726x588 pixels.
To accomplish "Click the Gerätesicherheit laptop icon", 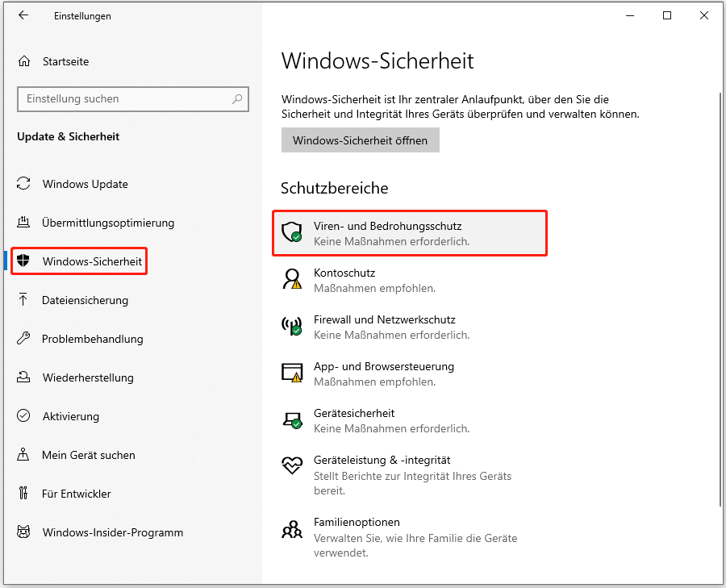I will click(x=292, y=420).
